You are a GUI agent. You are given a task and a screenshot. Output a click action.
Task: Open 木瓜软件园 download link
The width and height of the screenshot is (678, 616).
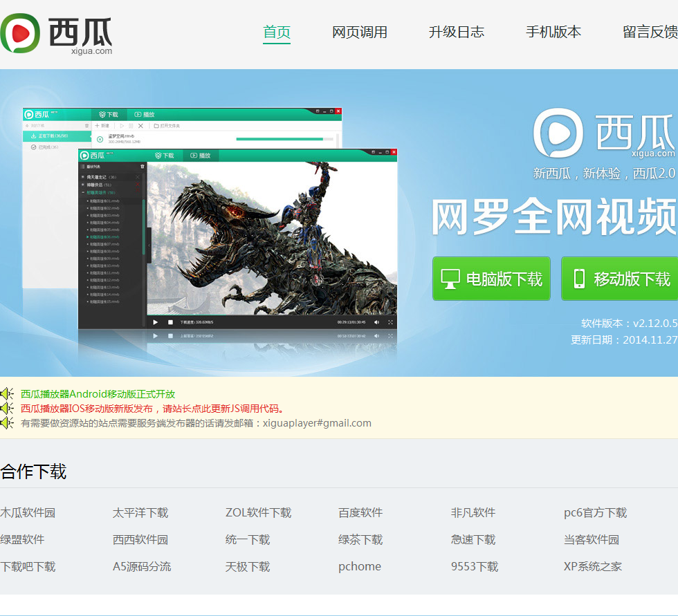click(28, 513)
